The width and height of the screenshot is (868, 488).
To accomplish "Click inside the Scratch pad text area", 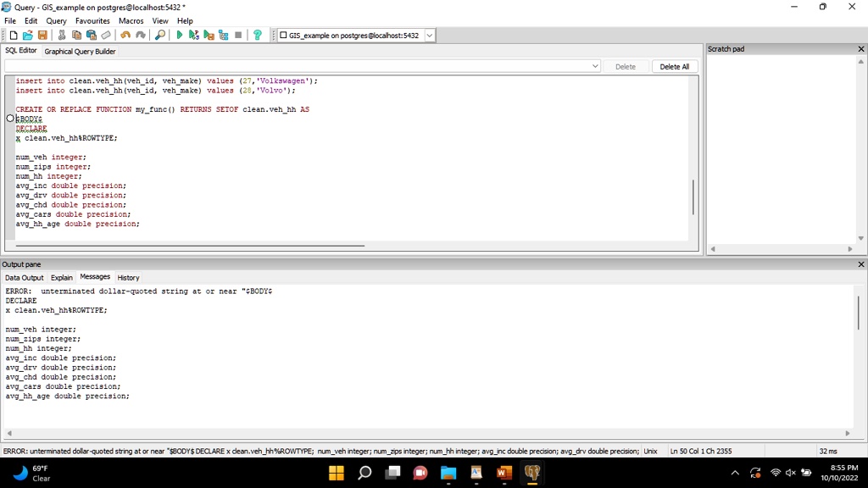I will coord(782,149).
